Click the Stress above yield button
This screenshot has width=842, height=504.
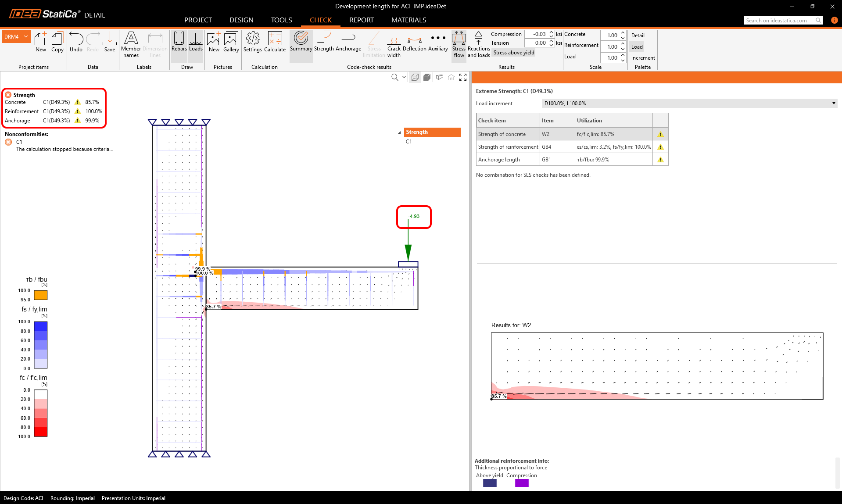point(514,53)
